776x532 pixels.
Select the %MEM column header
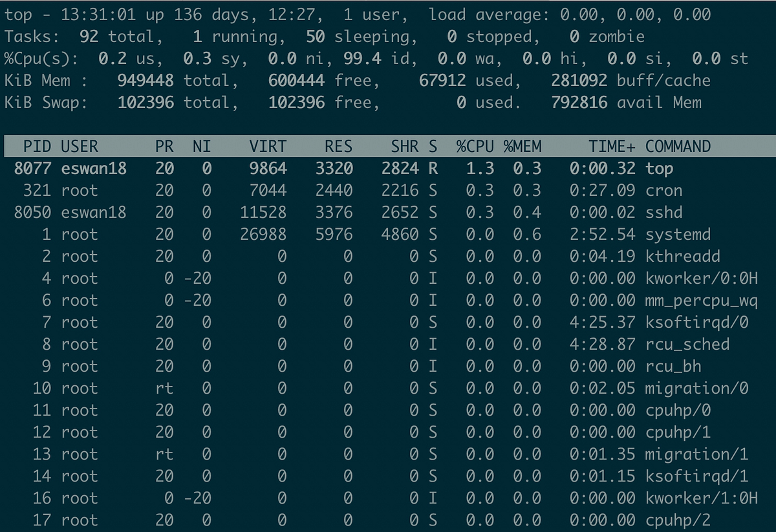523,146
